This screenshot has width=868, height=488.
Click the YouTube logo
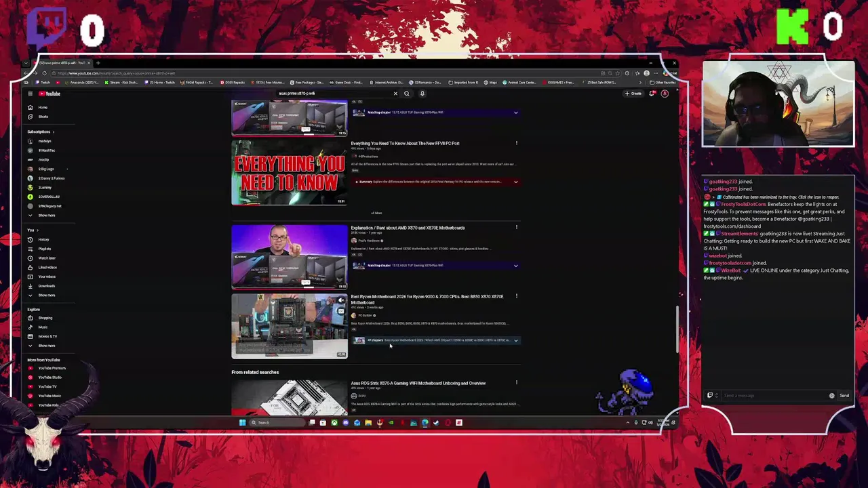(x=50, y=94)
